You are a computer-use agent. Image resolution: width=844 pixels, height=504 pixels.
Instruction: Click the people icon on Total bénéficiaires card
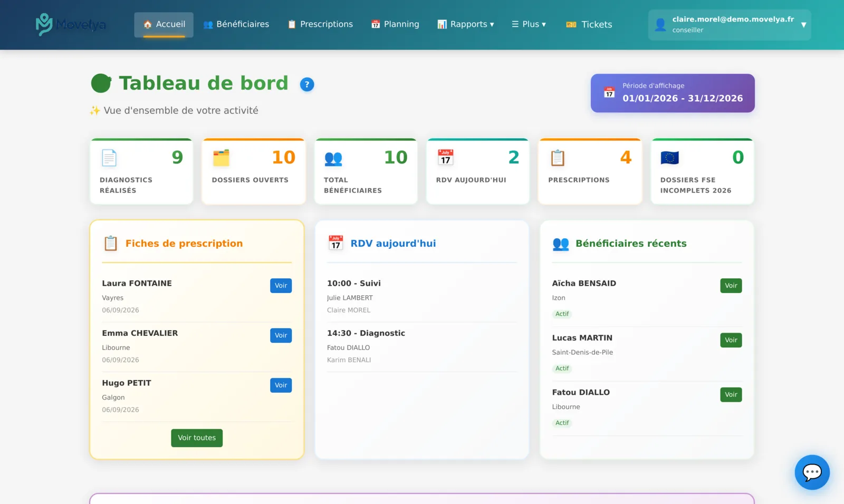point(333,158)
